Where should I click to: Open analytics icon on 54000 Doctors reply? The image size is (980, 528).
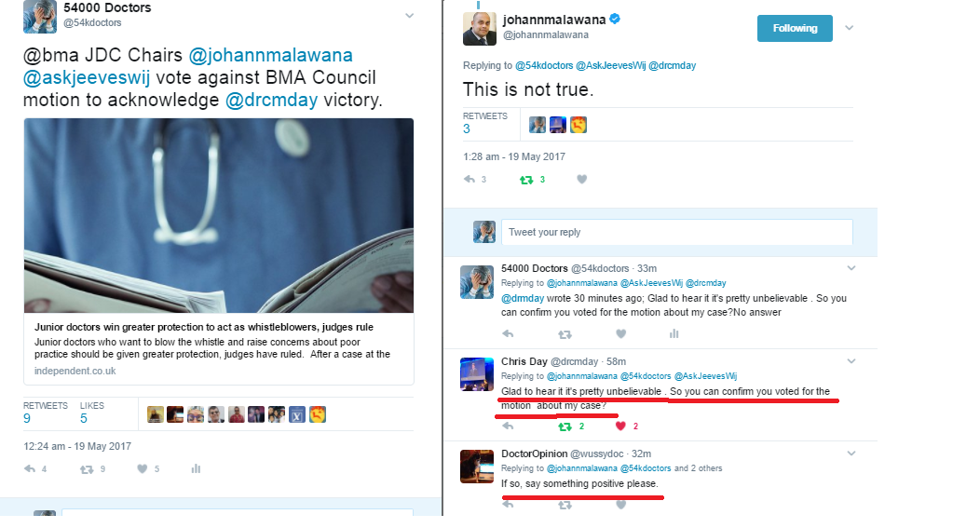tap(674, 334)
